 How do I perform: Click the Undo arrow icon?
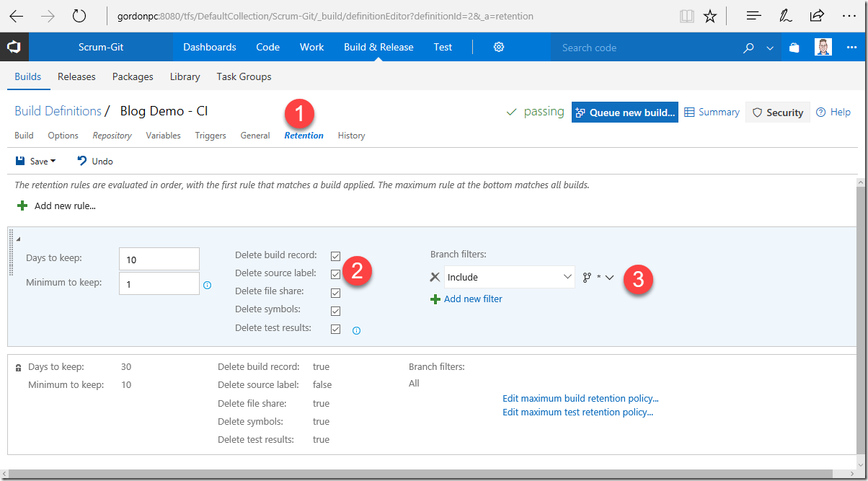tap(82, 161)
